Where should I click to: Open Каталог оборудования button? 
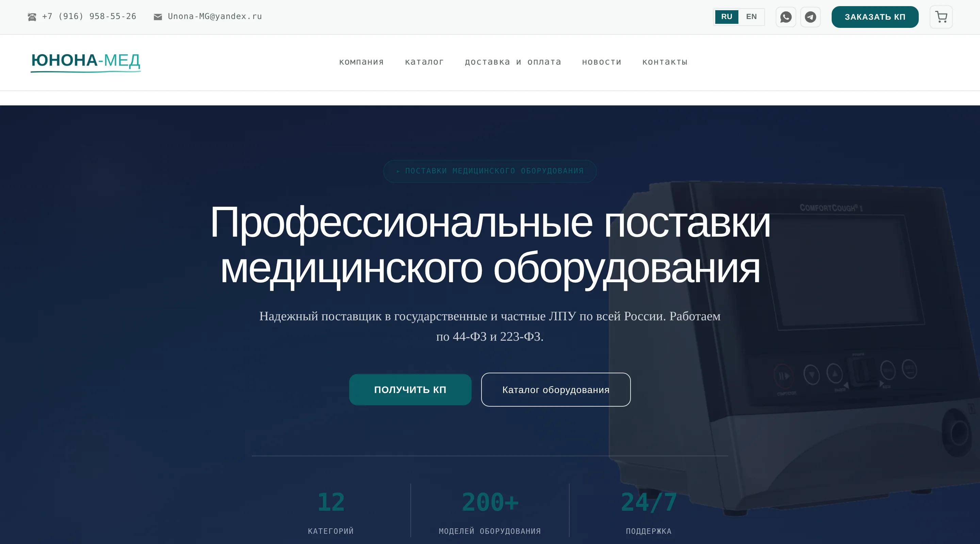pos(556,390)
